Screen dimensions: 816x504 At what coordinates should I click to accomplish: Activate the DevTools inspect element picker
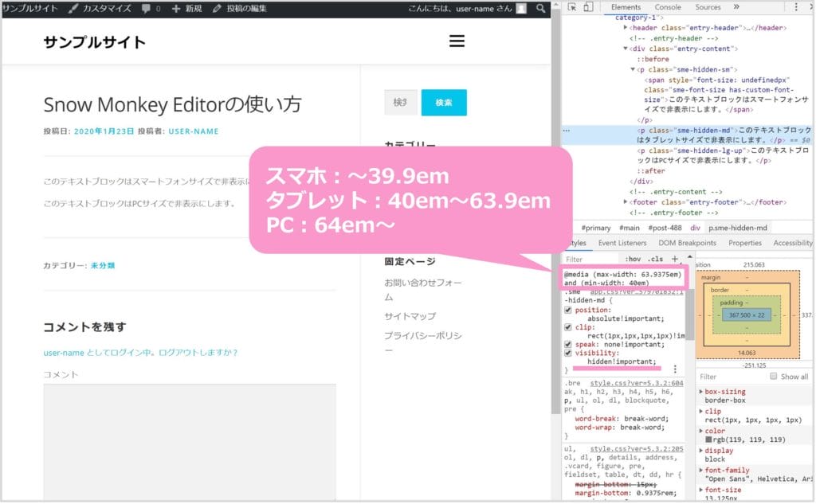pyautogui.click(x=572, y=7)
